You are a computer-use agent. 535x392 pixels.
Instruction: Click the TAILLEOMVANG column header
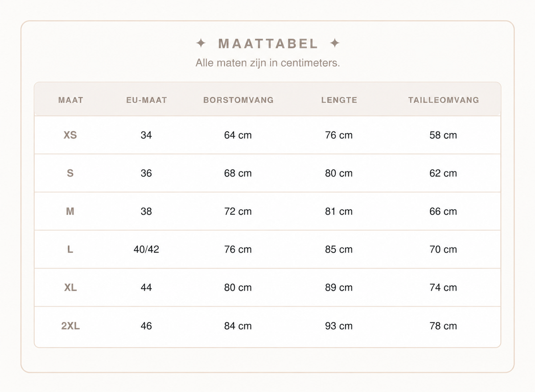[x=444, y=100]
